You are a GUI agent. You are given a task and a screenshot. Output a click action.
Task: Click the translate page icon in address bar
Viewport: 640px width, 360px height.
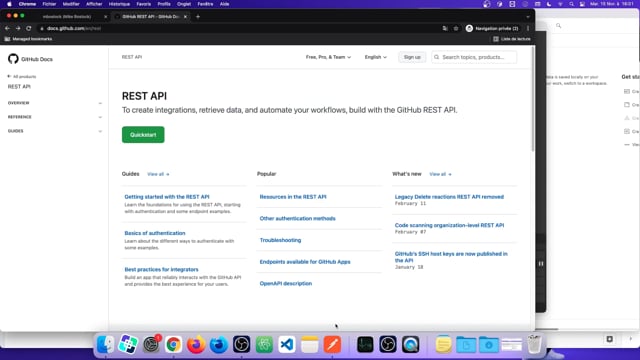tap(445, 28)
